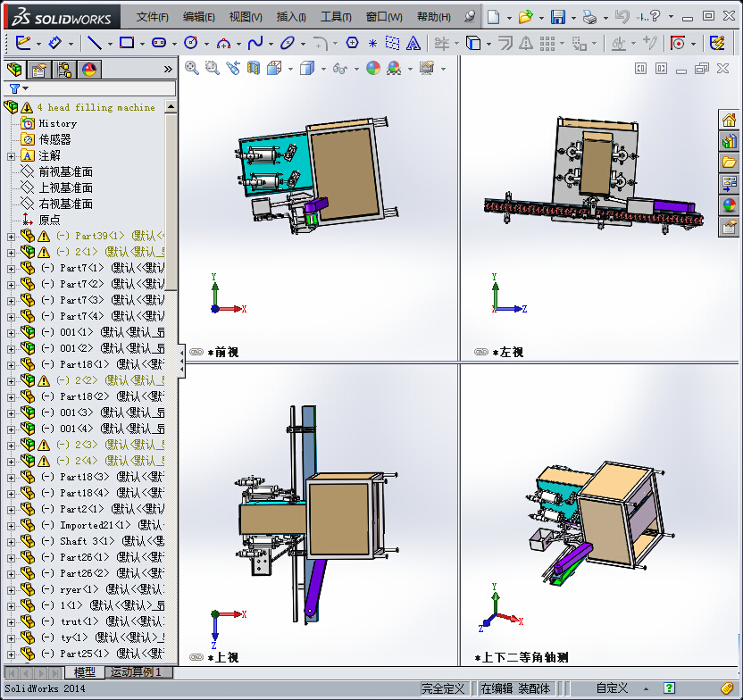Select the sketch Point tool
Image resolution: width=743 pixels, height=700 pixels.
click(x=372, y=44)
